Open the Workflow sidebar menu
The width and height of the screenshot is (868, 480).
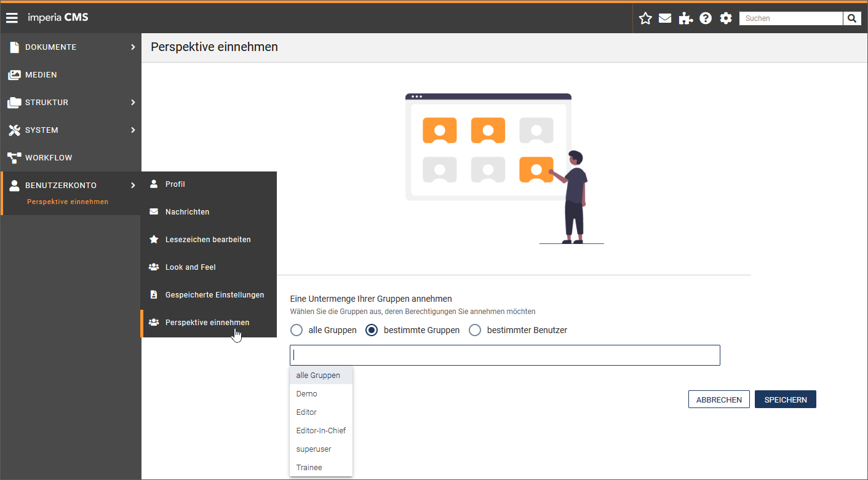[x=71, y=158]
